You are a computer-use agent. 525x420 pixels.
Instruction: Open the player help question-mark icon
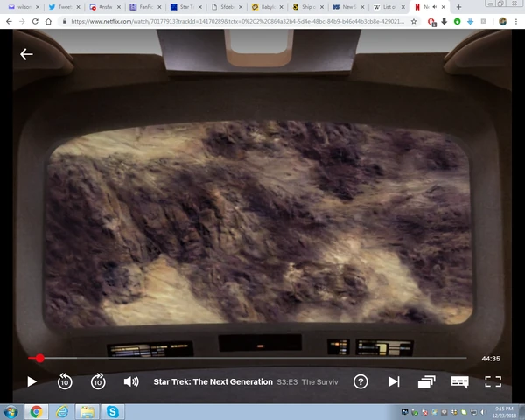pos(360,381)
